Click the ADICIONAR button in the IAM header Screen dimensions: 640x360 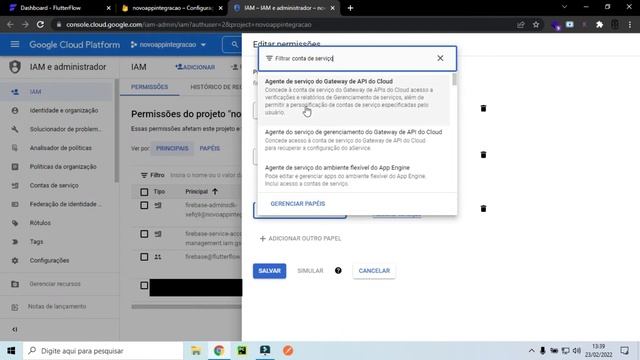[195, 67]
